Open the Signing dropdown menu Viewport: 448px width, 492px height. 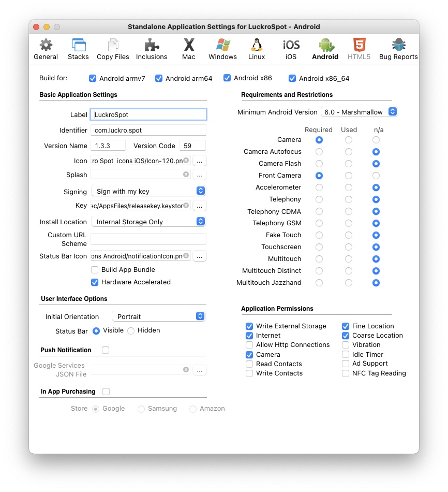pos(148,191)
